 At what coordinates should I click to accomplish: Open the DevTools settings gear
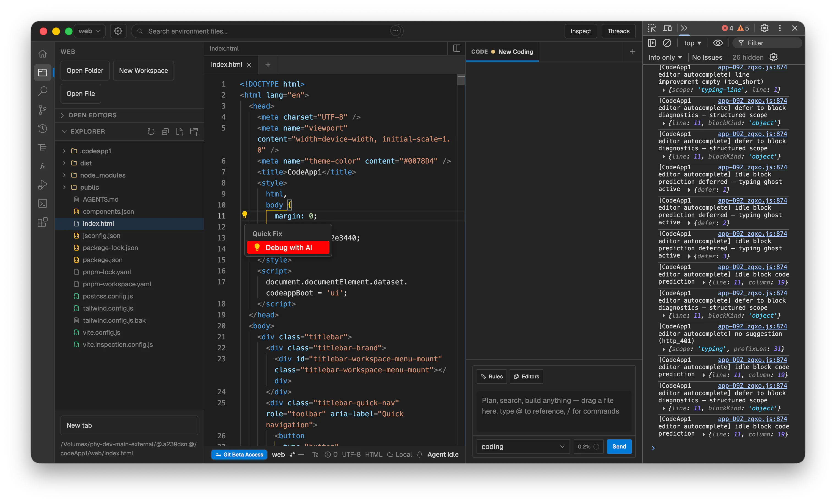coord(764,28)
